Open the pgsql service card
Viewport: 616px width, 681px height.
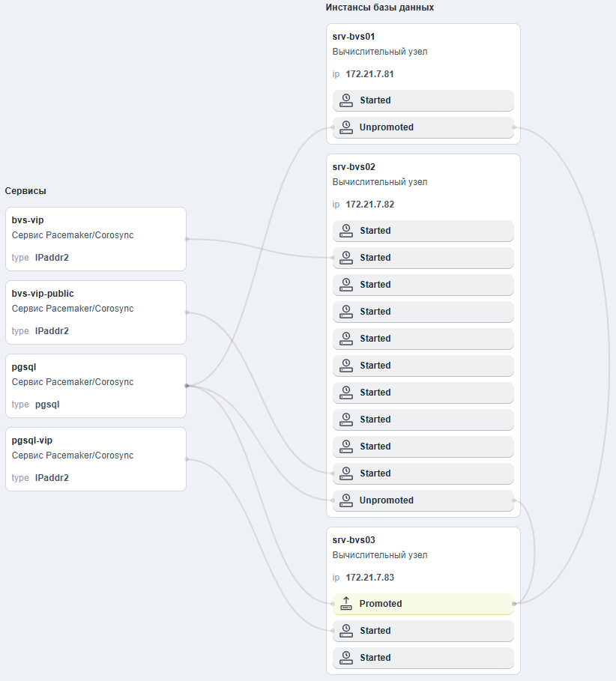coord(96,386)
